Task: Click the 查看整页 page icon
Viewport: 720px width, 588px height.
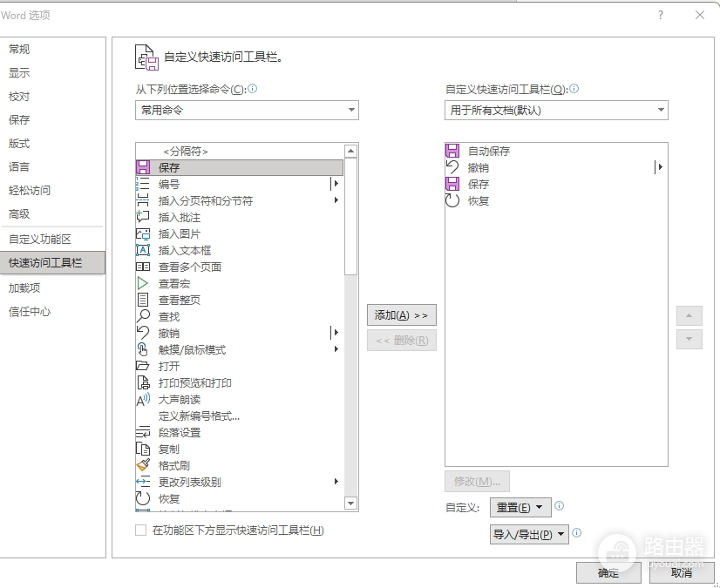Action: (143, 300)
